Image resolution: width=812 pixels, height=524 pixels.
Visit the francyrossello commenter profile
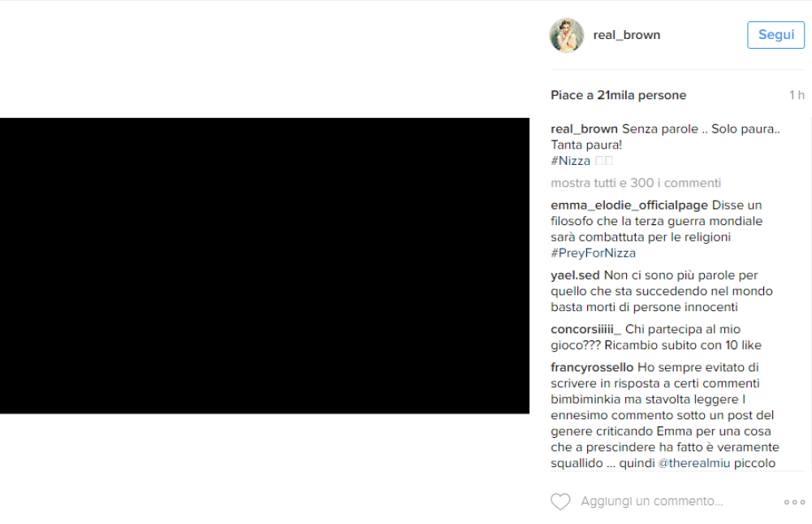point(592,367)
